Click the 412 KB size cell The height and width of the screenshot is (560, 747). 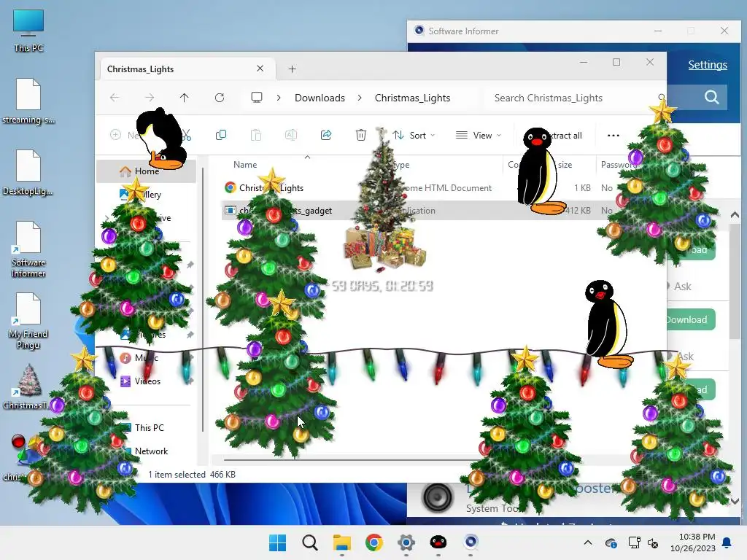(578, 211)
